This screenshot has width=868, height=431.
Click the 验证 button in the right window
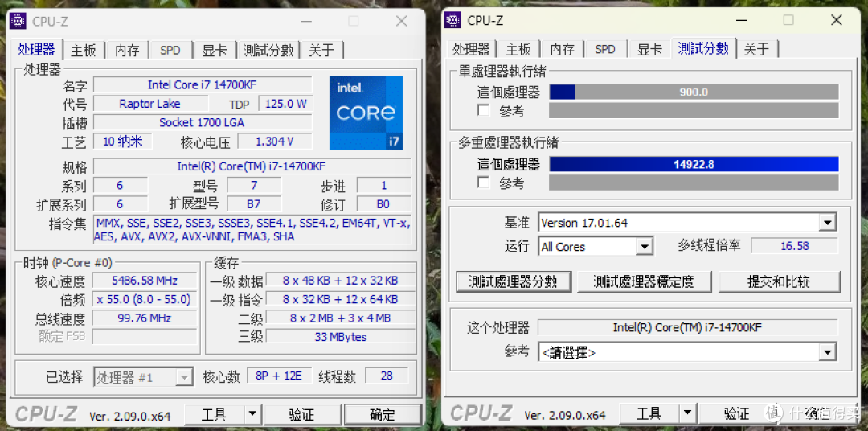tap(736, 413)
